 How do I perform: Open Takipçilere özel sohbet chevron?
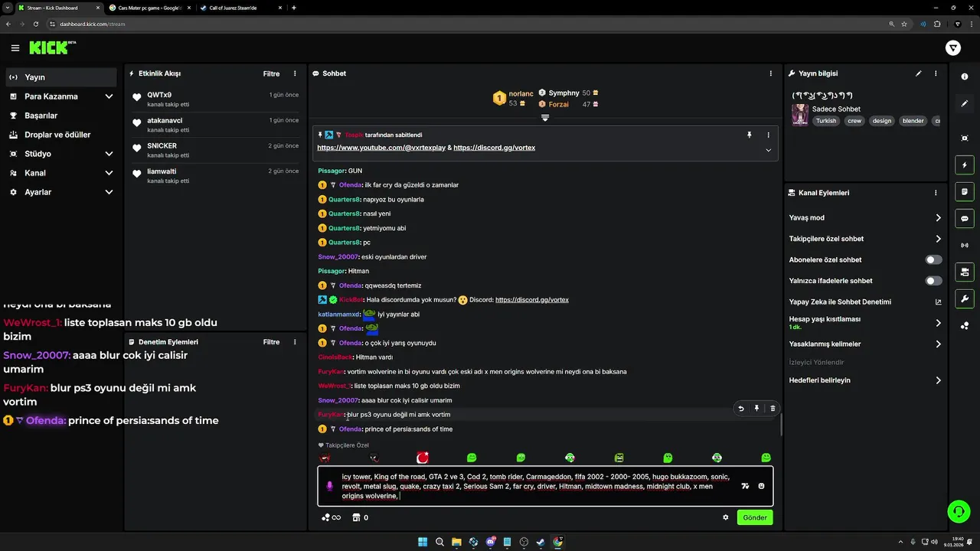click(938, 239)
